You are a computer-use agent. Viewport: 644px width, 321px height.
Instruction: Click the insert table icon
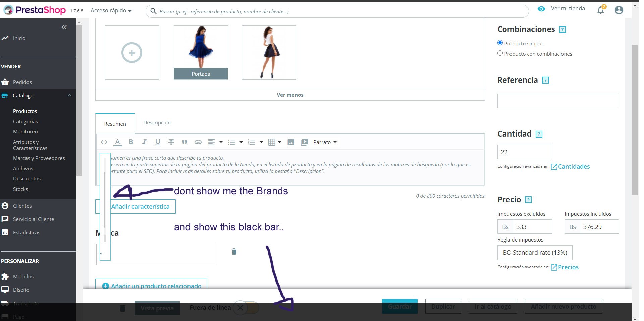click(x=272, y=142)
